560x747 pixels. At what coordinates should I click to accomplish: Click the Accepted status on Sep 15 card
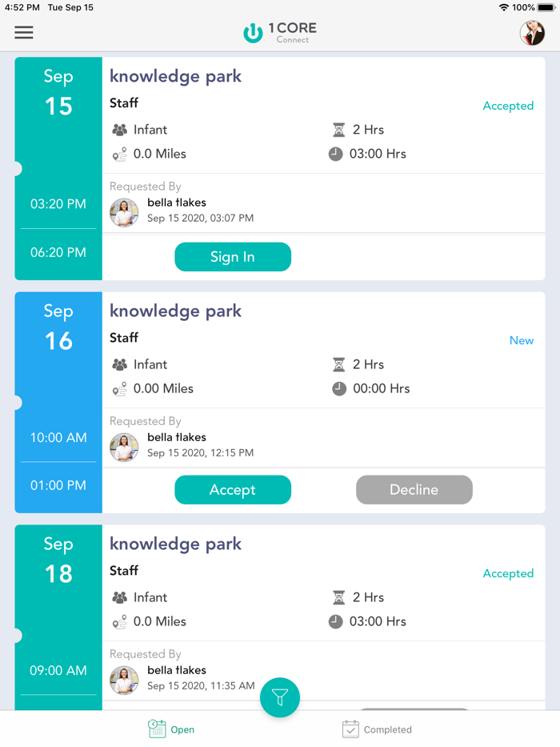point(508,105)
